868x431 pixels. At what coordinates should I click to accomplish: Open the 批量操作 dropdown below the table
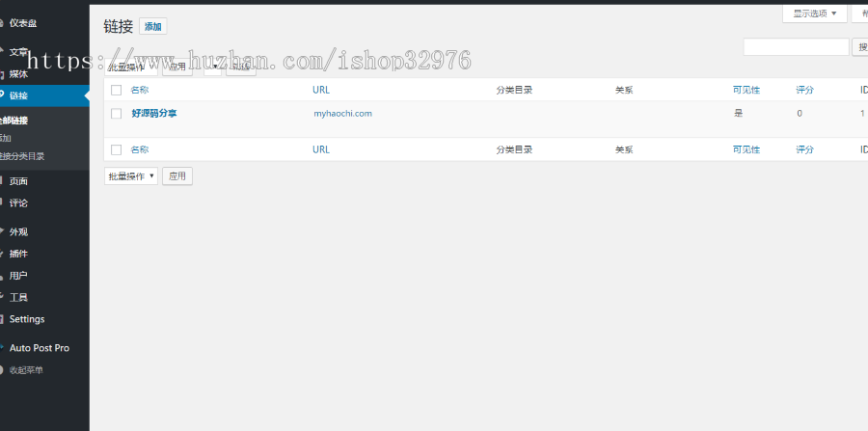coord(131,176)
